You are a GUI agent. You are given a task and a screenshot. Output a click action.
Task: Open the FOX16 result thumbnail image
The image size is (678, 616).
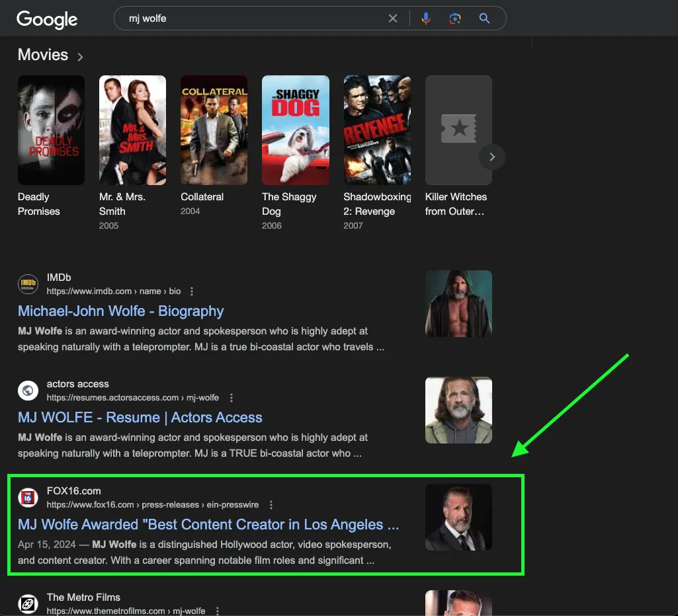(x=458, y=517)
